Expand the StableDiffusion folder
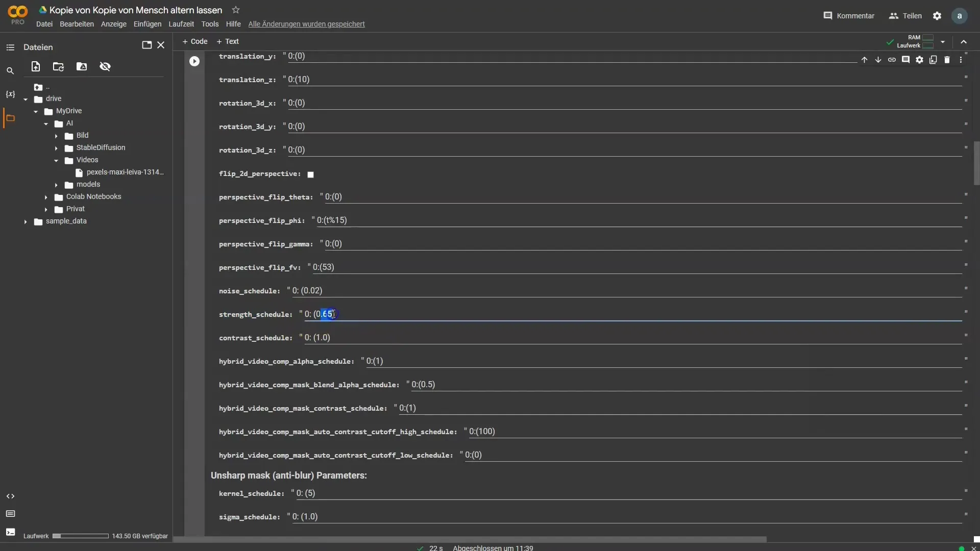Image resolution: width=980 pixels, height=551 pixels. (x=56, y=148)
